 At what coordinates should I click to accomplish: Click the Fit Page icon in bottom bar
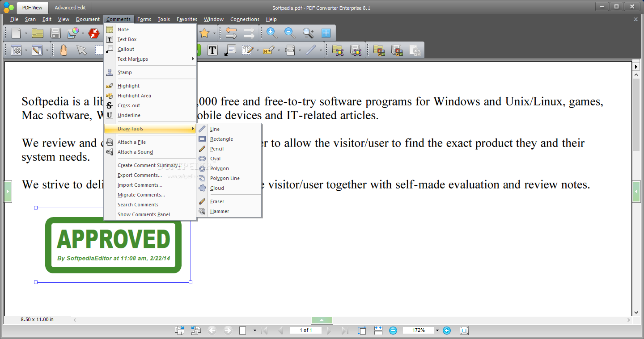(362, 331)
